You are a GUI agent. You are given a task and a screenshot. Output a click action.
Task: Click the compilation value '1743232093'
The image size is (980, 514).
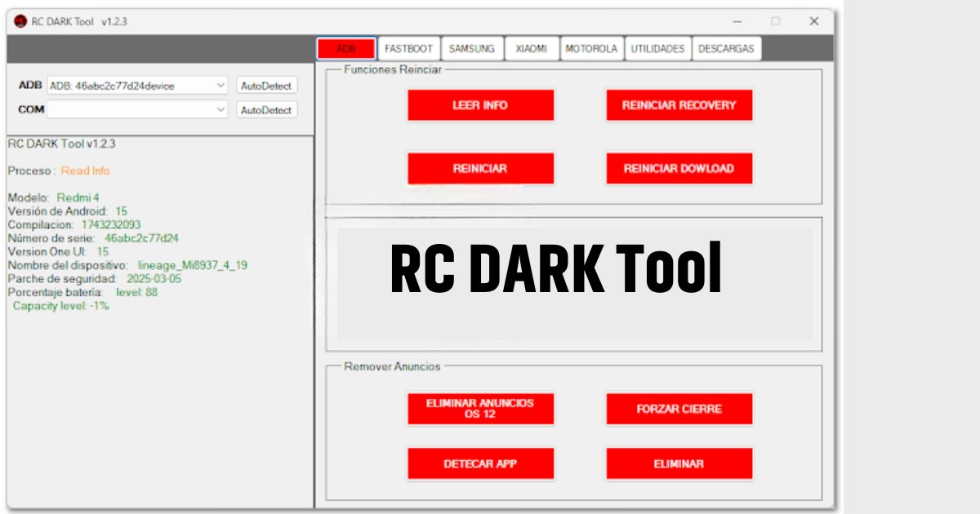tap(111, 224)
